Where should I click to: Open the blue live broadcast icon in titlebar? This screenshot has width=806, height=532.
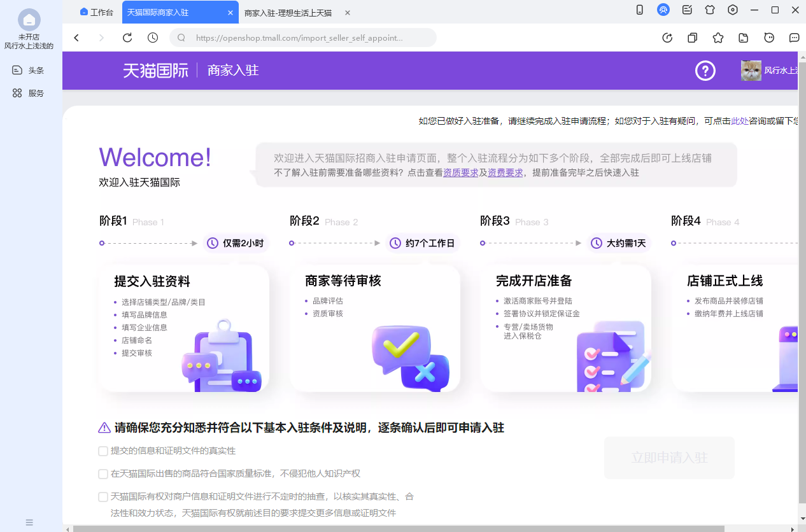[663, 10]
